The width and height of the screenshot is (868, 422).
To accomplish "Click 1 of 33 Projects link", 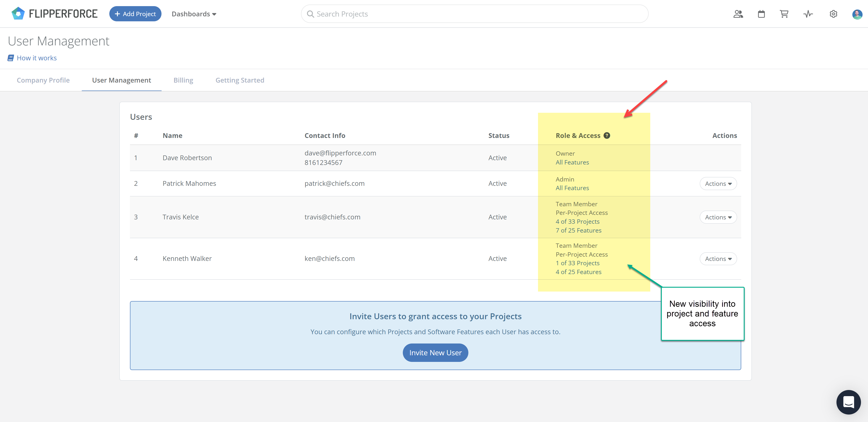I will (x=577, y=263).
